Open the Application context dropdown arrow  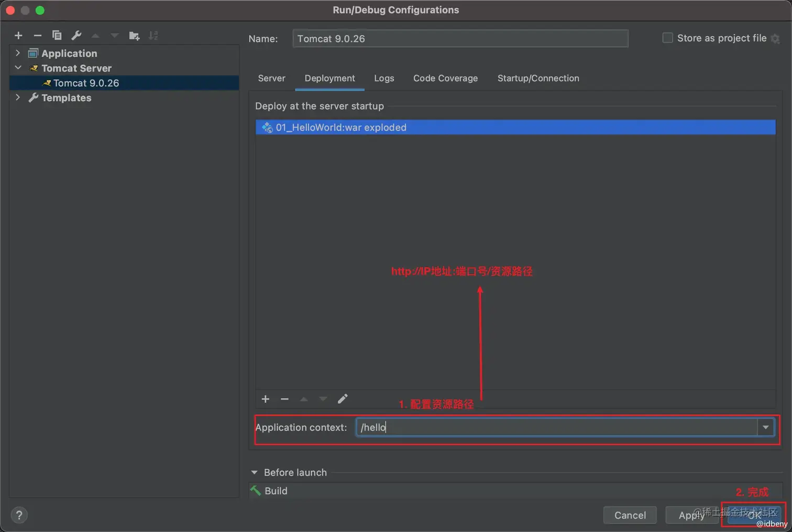(x=766, y=427)
